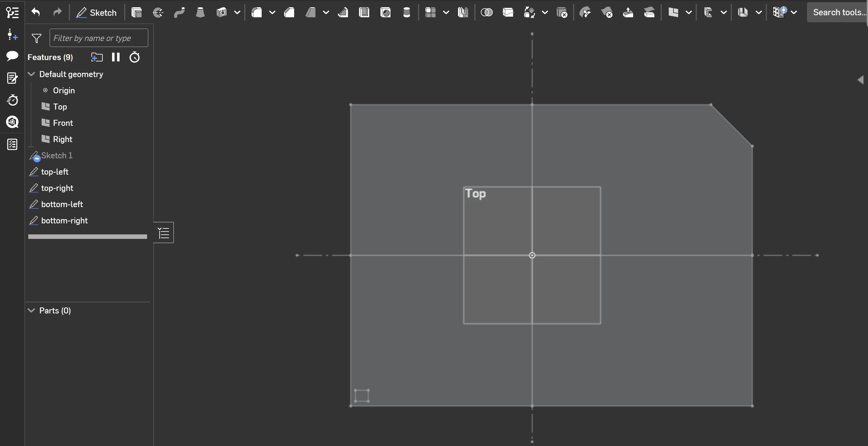The width and height of the screenshot is (868, 446).
Task: Toggle the feature list panel icon
Action: [x=163, y=232]
